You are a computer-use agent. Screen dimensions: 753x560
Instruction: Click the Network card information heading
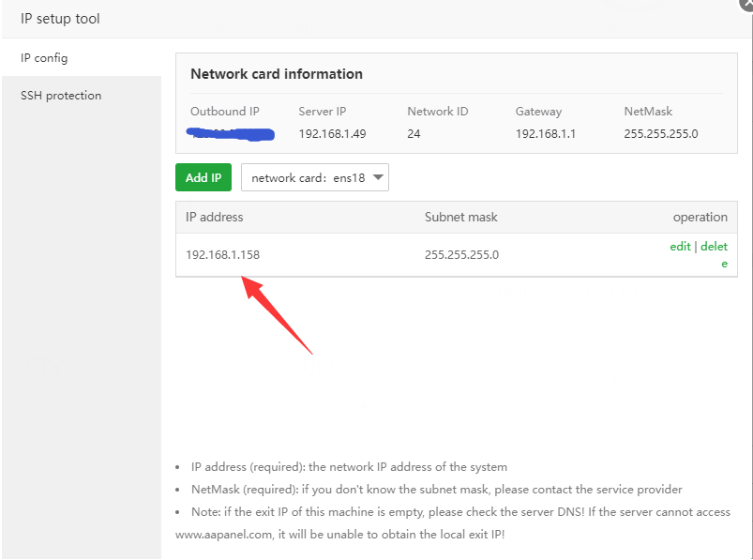coord(277,74)
